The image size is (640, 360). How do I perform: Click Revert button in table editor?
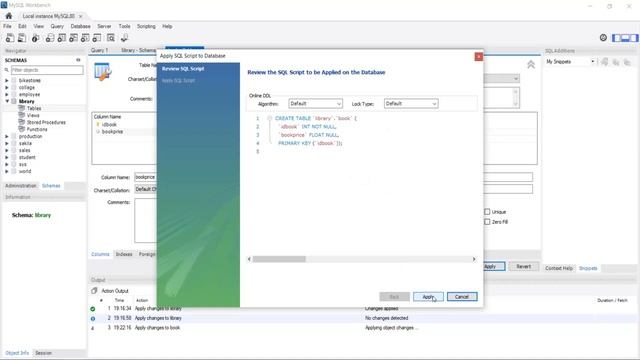pos(524,267)
